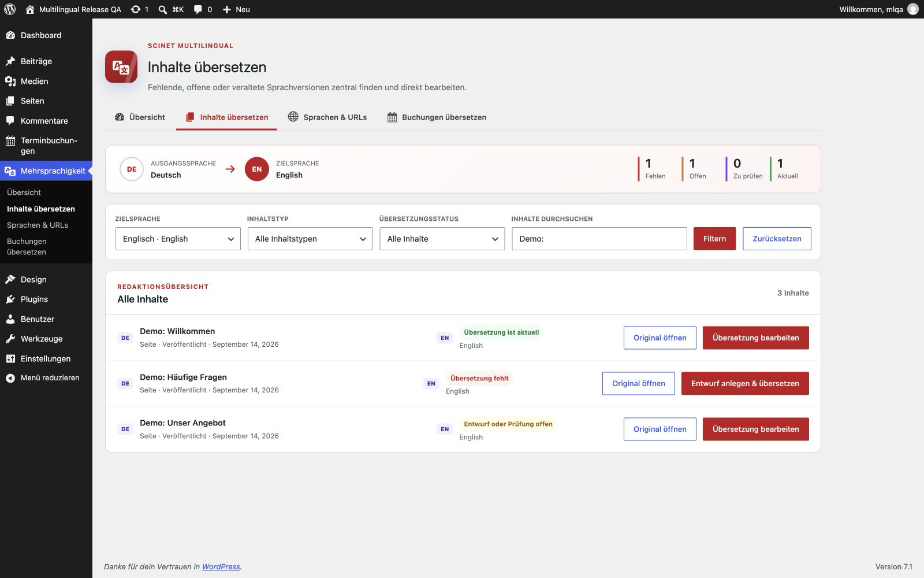Open Seiten in sidebar
924x578 pixels.
pos(46,101)
